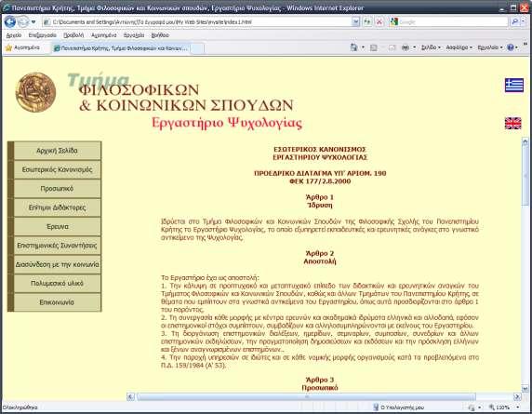Open recent pages dropdown beside Forward button
The width and height of the screenshot is (532, 414).
[x=33, y=22]
